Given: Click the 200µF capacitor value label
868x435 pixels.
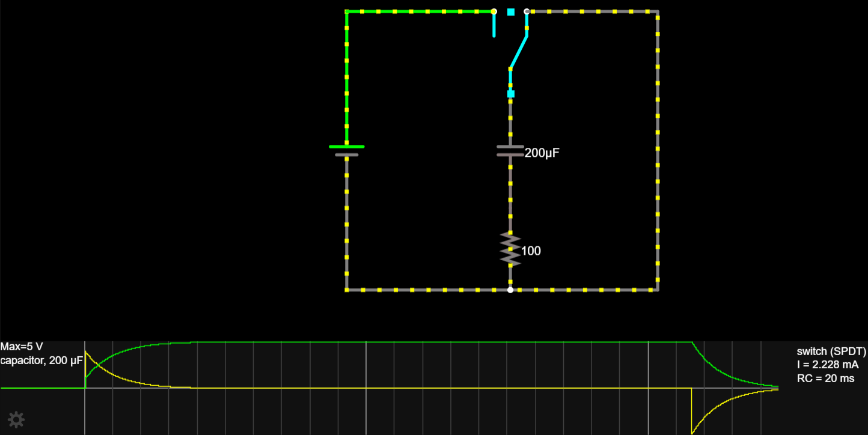Looking at the screenshot, I should tap(542, 153).
